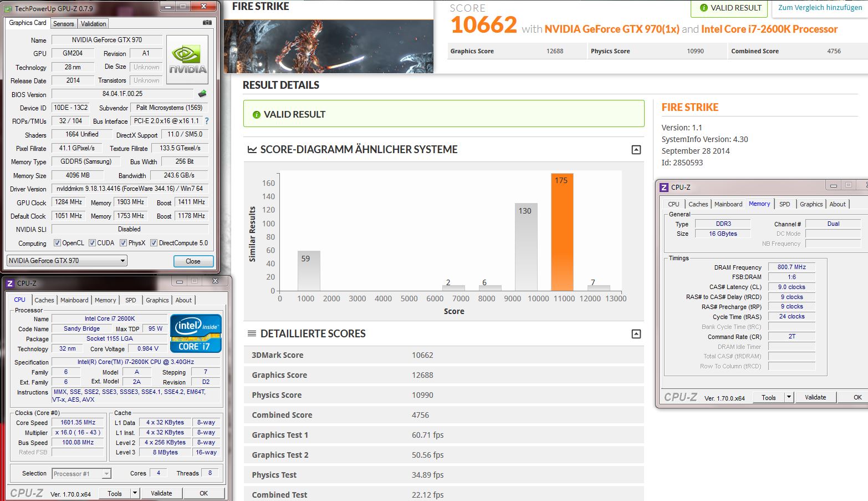Click the GPU-Z camera screenshot icon
Image resolution: width=868 pixels, height=501 pixels.
(x=207, y=23)
